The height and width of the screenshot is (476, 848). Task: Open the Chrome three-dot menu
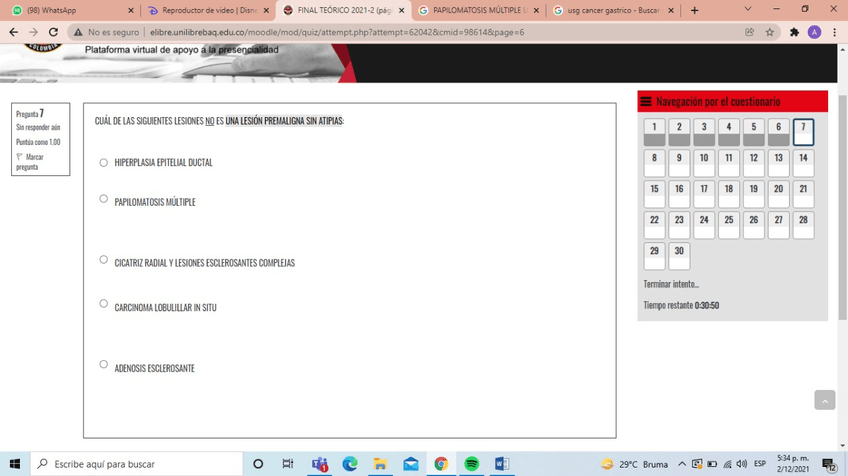[834, 32]
